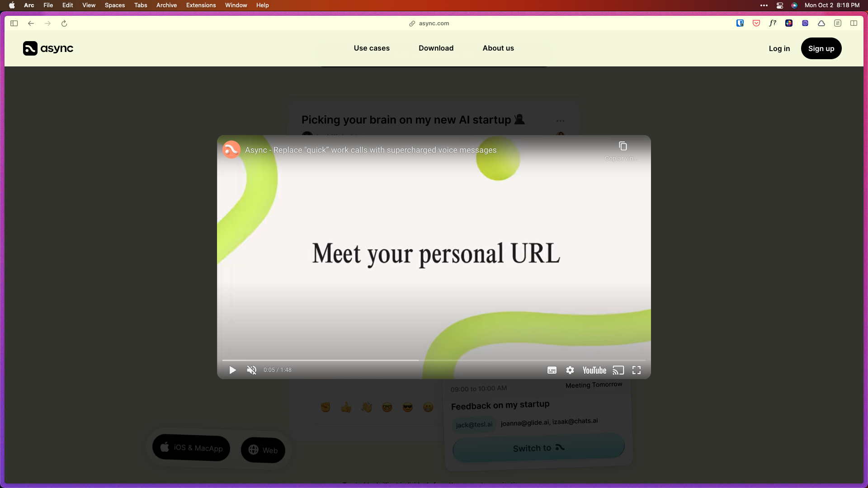This screenshot has width=868, height=488.
Task: Click the Async logo in the navbar
Action: 47,48
